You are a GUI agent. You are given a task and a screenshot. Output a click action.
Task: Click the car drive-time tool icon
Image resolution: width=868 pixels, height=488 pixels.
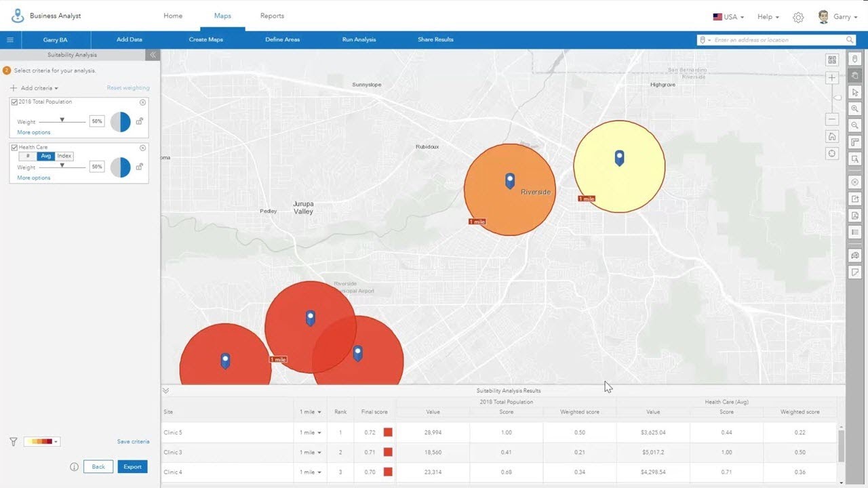pos(855,256)
